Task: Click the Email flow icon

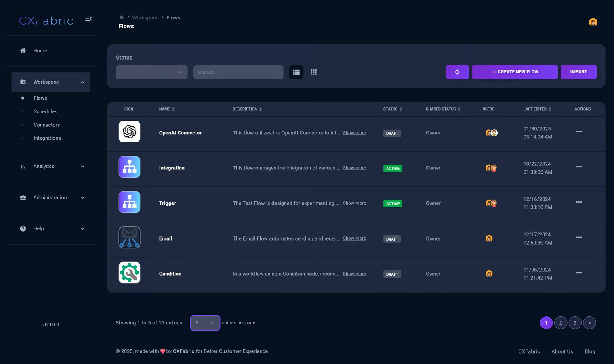Action: pyautogui.click(x=129, y=237)
